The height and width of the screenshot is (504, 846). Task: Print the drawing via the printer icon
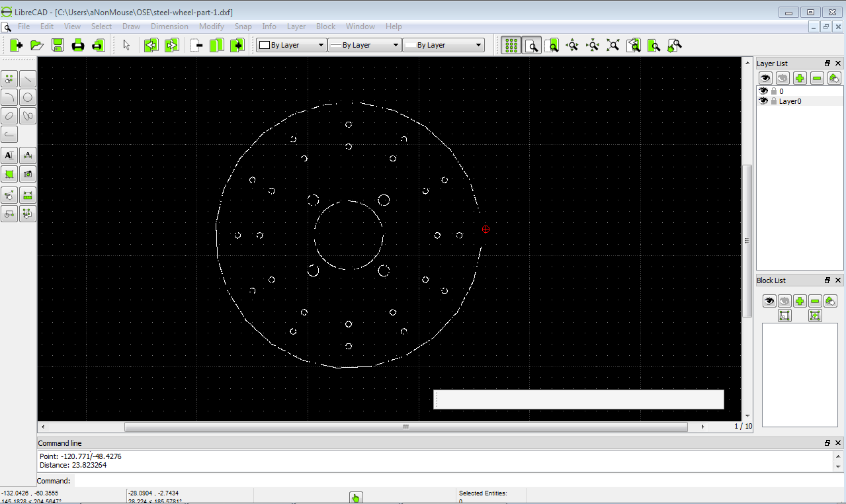(x=78, y=45)
